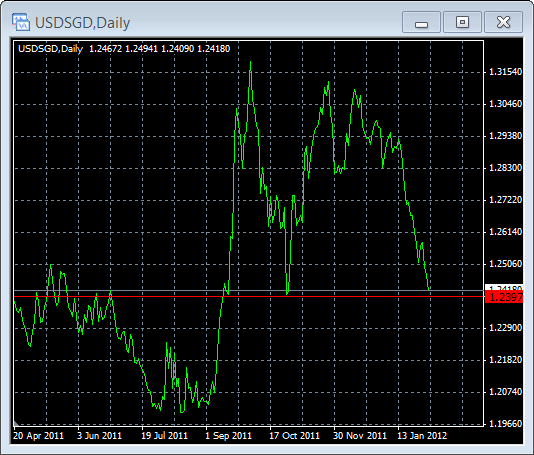This screenshot has width=534, height=455.
Task: Click the USDSGD,Daily window title text
Action: coord(82,23)
